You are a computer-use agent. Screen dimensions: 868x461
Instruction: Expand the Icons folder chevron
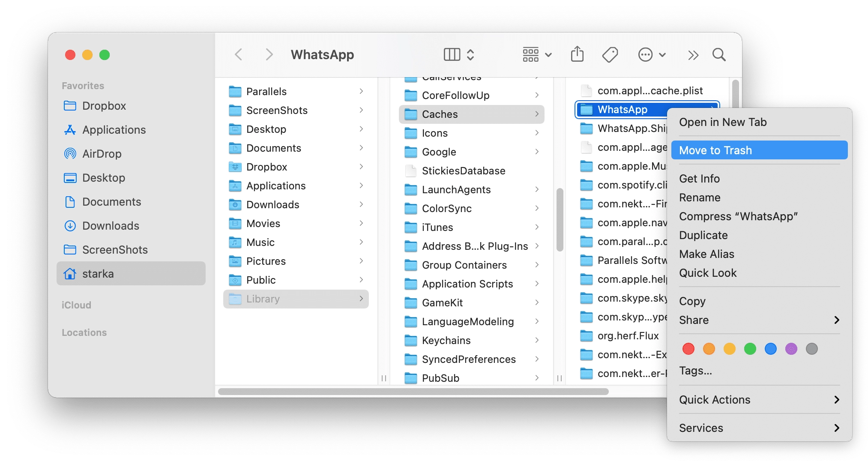537,133
